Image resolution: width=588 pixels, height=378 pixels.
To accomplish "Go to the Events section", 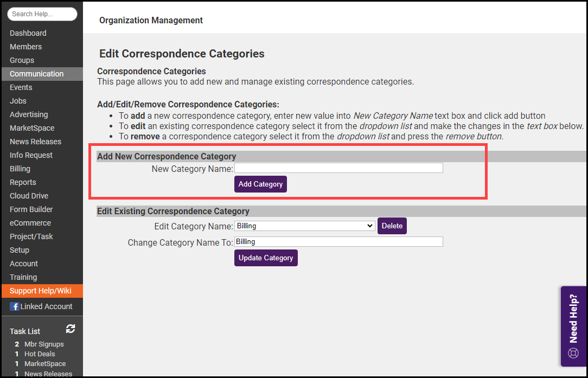I will (x=21, y=87).
